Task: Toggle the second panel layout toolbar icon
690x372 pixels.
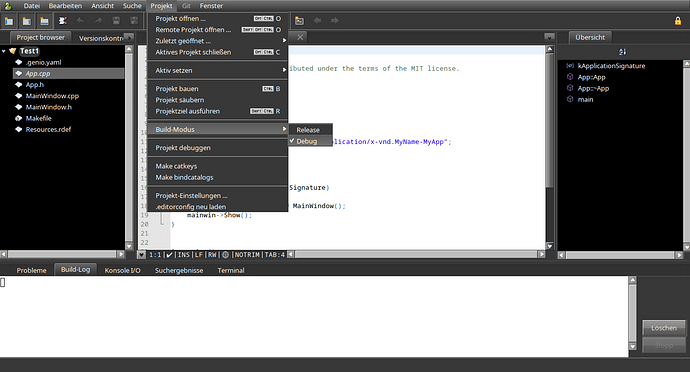Action: (x=26, y=21)
